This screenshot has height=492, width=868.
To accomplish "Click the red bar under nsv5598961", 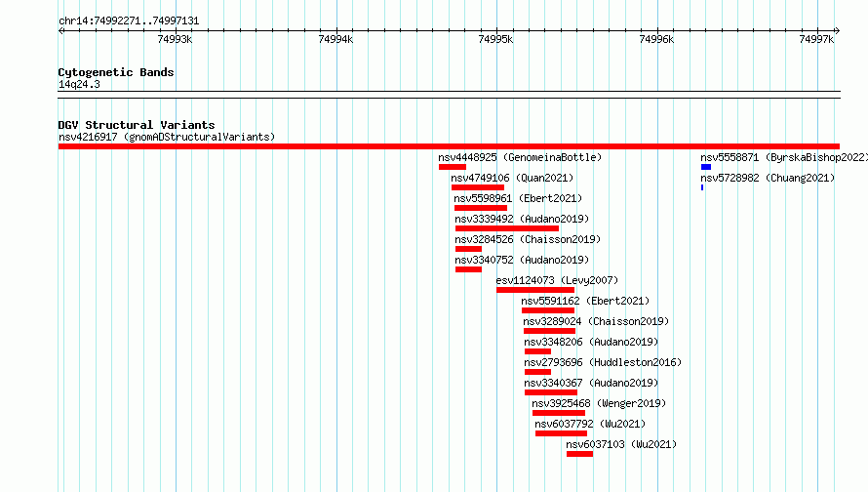I will pos(481,208).
